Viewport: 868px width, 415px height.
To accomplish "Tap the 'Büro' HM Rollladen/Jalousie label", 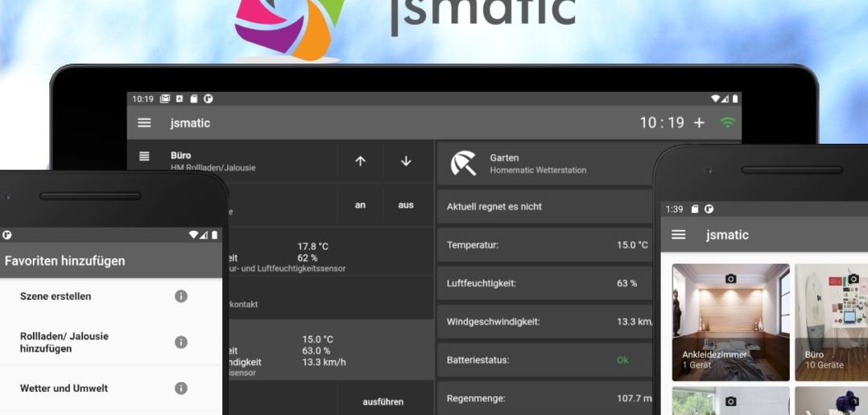I will tap(213, 162).
